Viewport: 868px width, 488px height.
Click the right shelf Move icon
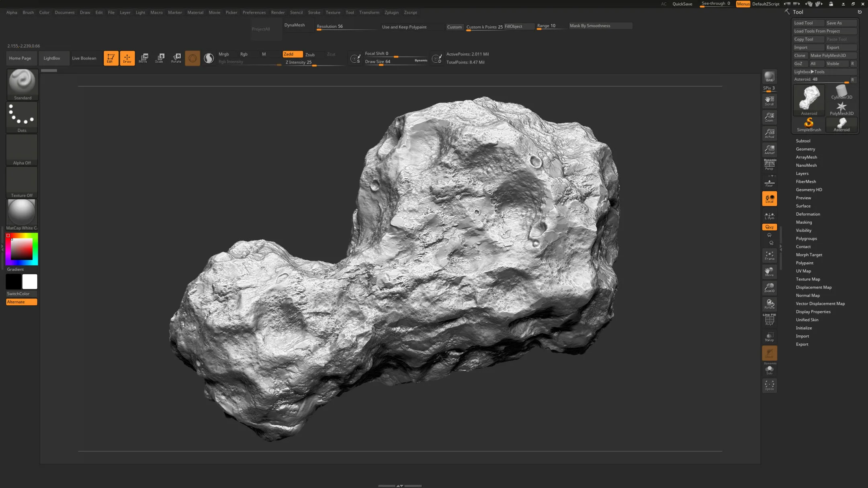[x=769, y=272]
